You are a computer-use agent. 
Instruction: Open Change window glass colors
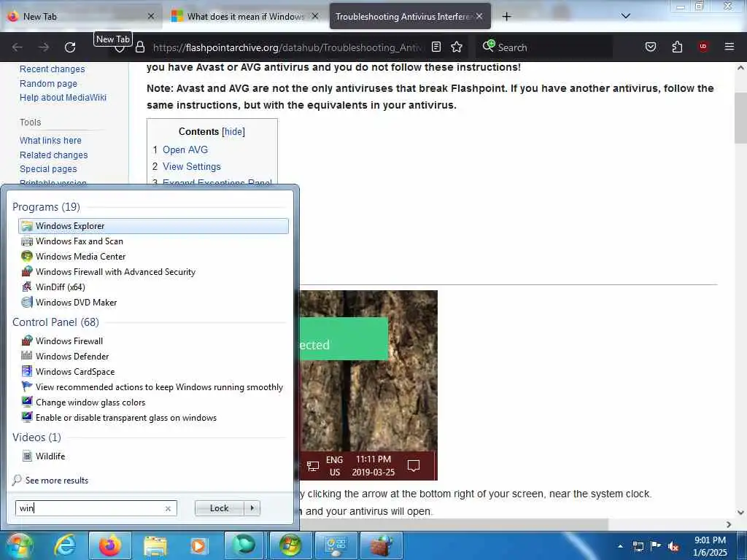click(x=153, y=402)
